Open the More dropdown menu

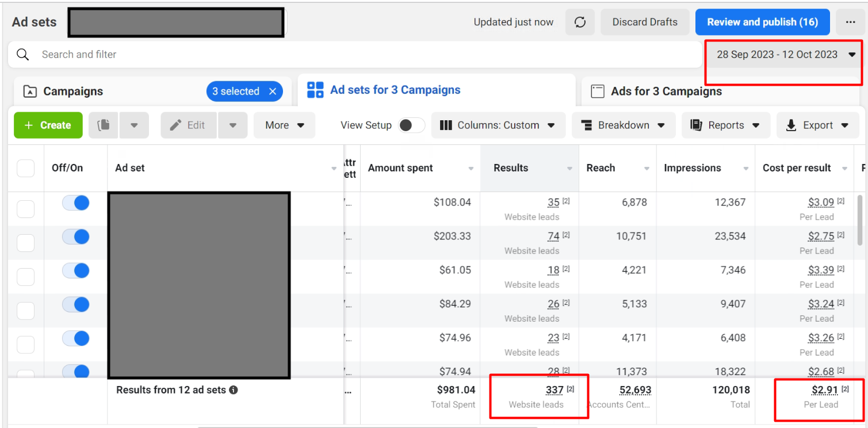click(x=285, y=125)
